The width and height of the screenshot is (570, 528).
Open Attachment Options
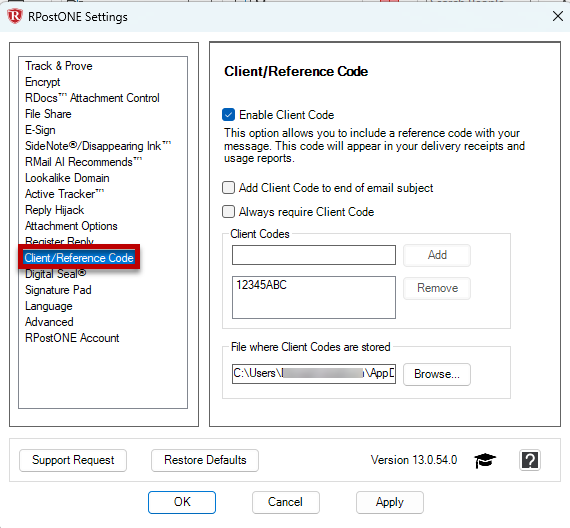pos(71,226)
